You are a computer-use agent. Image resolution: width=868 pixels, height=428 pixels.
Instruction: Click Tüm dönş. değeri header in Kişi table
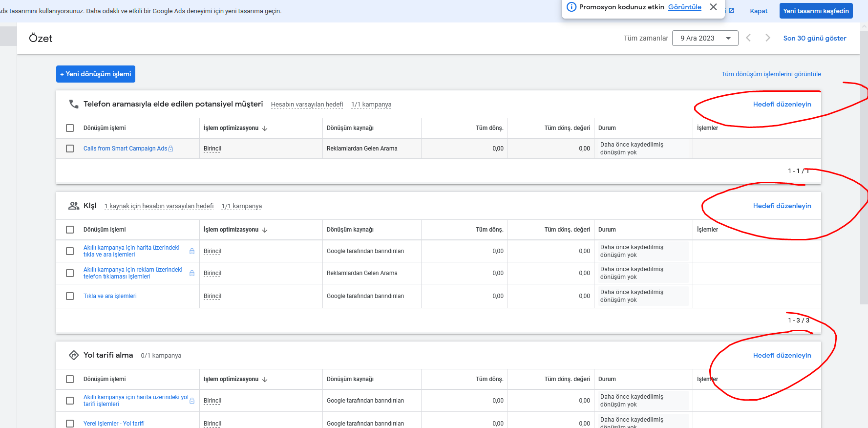(x=567, y=230)
